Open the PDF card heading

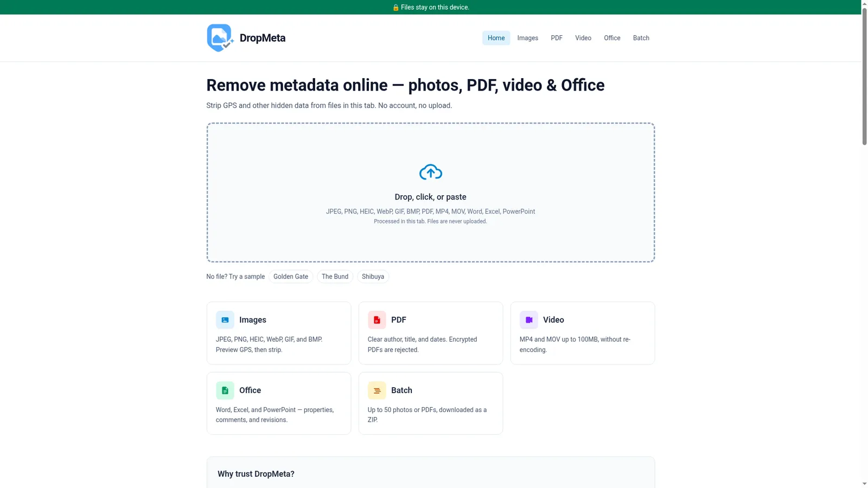click(x=399, y=320)
